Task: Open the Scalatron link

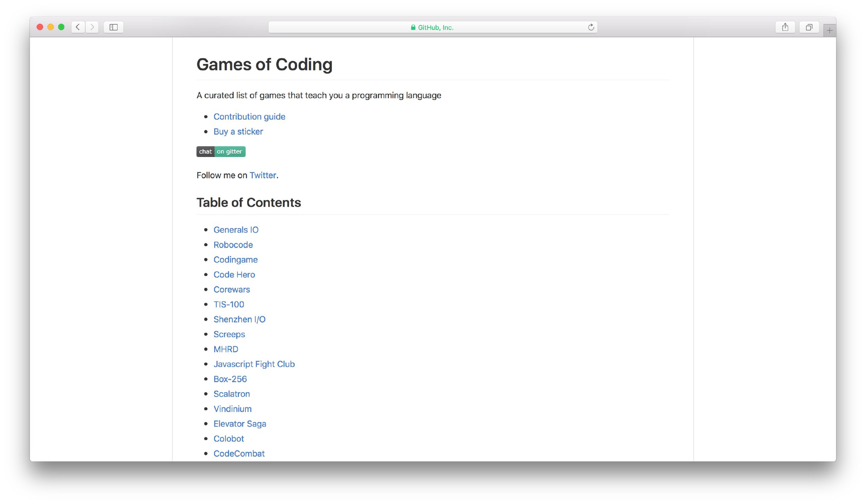Action: pyautogui.click(x=232, y=394)
